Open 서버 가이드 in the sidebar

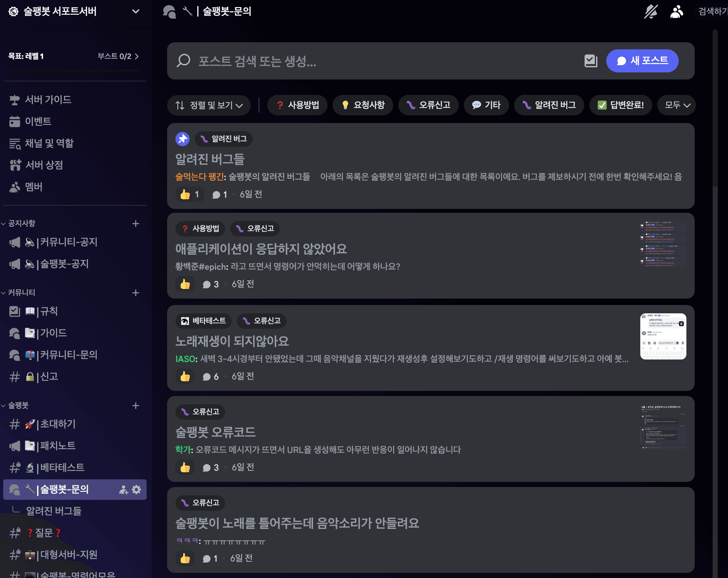(x=74, y=100)
